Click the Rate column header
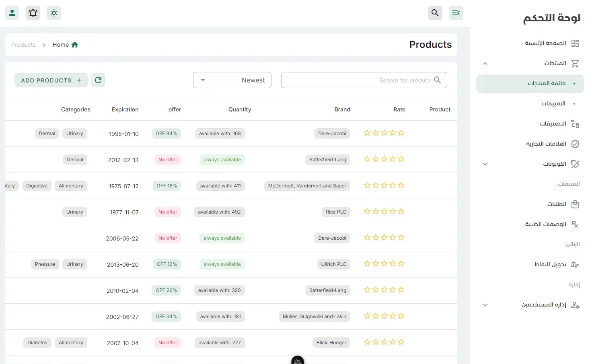 coord(399,109)
